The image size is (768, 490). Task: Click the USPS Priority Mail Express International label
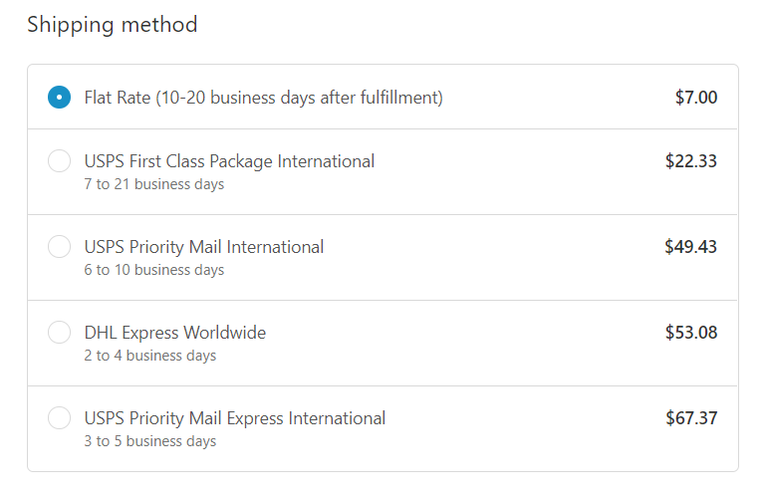(x=235, y=418)
